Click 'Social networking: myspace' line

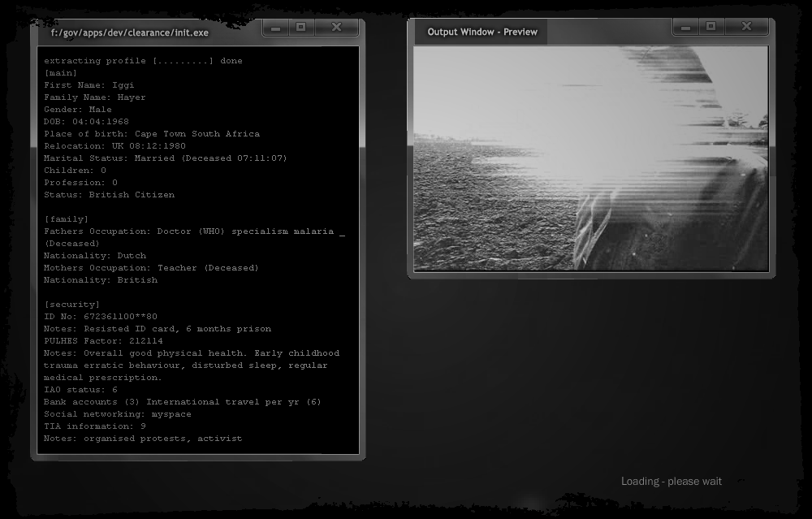[x=118, y=414]
